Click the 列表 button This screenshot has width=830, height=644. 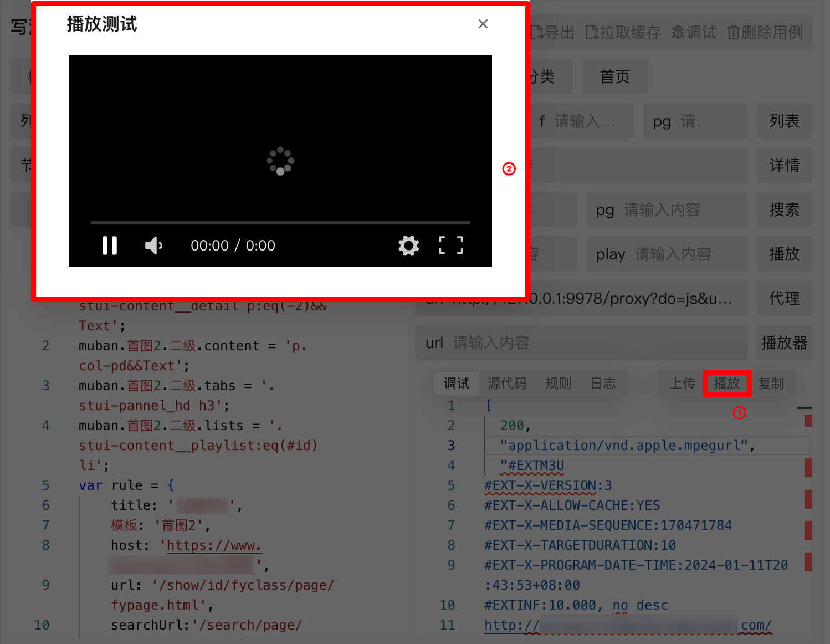click(785, 121)
